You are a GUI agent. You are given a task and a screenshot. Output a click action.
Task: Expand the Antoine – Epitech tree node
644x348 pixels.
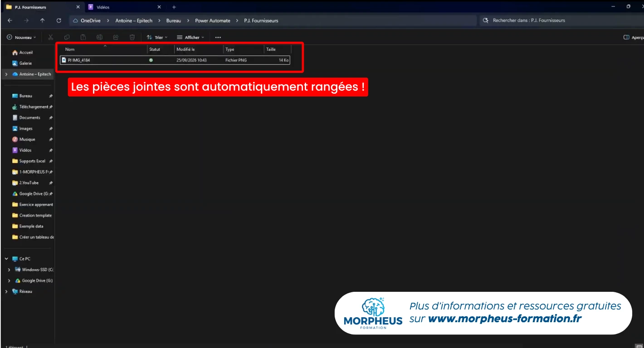tap(6, 74)
